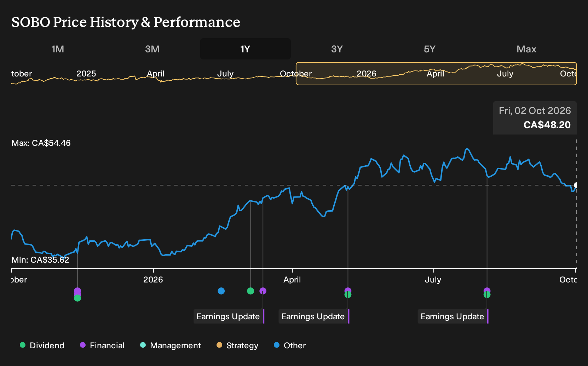
Task: Select the 1Y range tab
Action: click(246, 49)
